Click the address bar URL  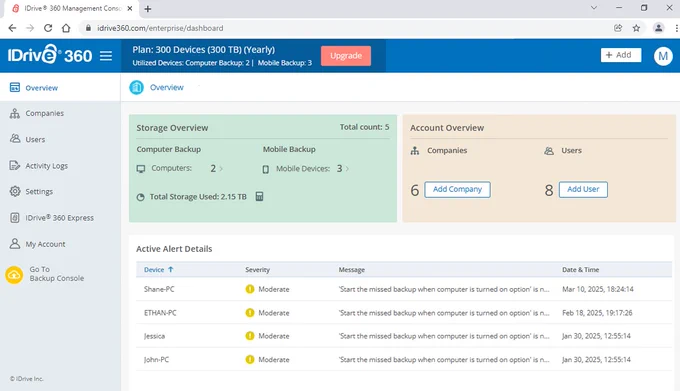click(x=160, y=28)
